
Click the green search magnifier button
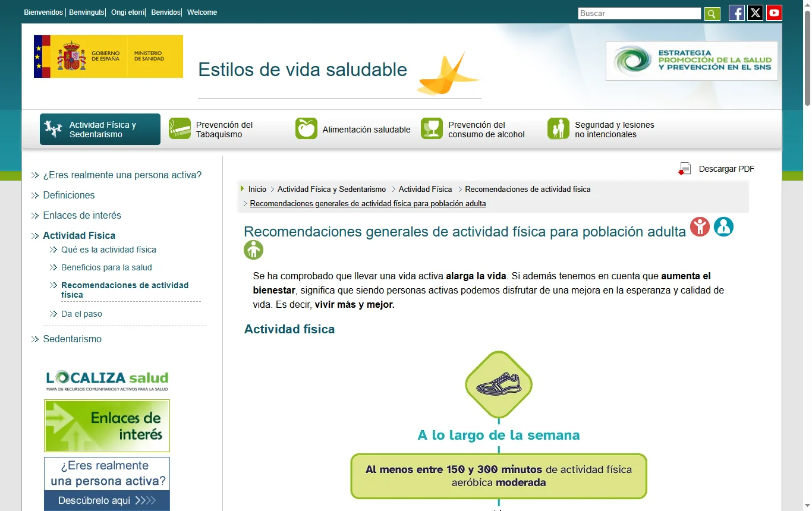pos(712,14)
